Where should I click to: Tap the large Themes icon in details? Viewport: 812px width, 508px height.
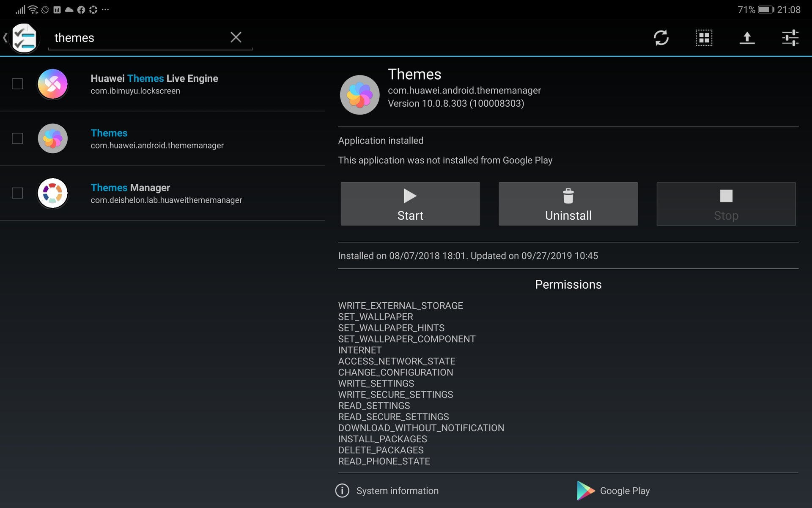point(359,95)
